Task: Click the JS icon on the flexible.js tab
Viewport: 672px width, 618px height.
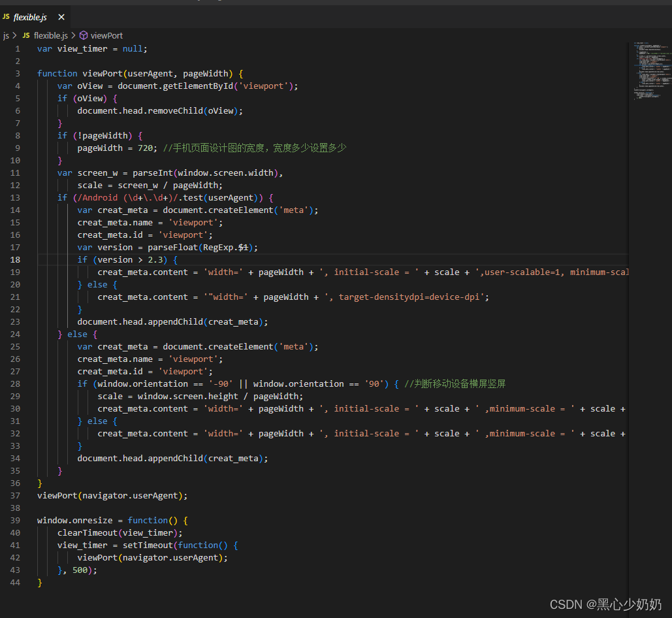Action: point(8,17)
